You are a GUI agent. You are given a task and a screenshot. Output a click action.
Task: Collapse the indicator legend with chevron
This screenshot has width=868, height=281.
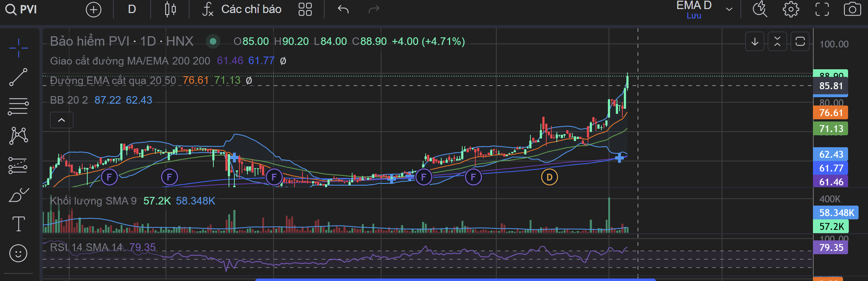(x=62, y=120)
